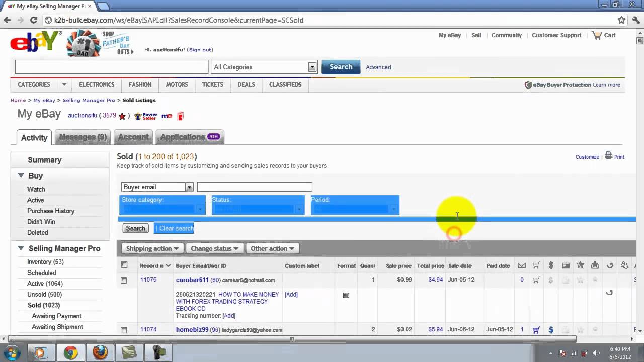The height and width of the screenshot is (362, 644).
Task: Click the red star feedback icon
Action: coord(122,116)
